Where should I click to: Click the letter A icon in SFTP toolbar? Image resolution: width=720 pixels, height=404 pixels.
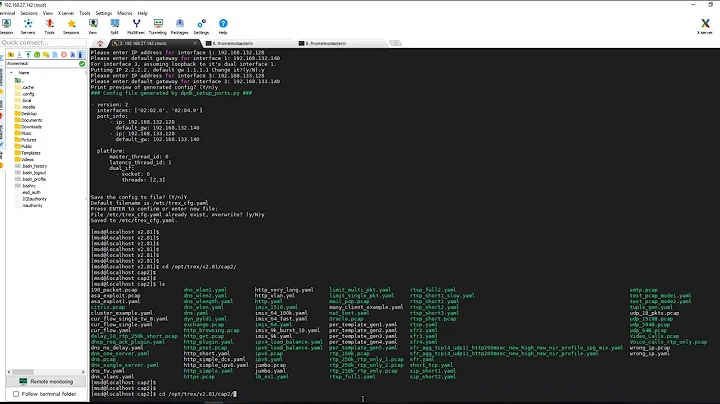coord(72,55)
